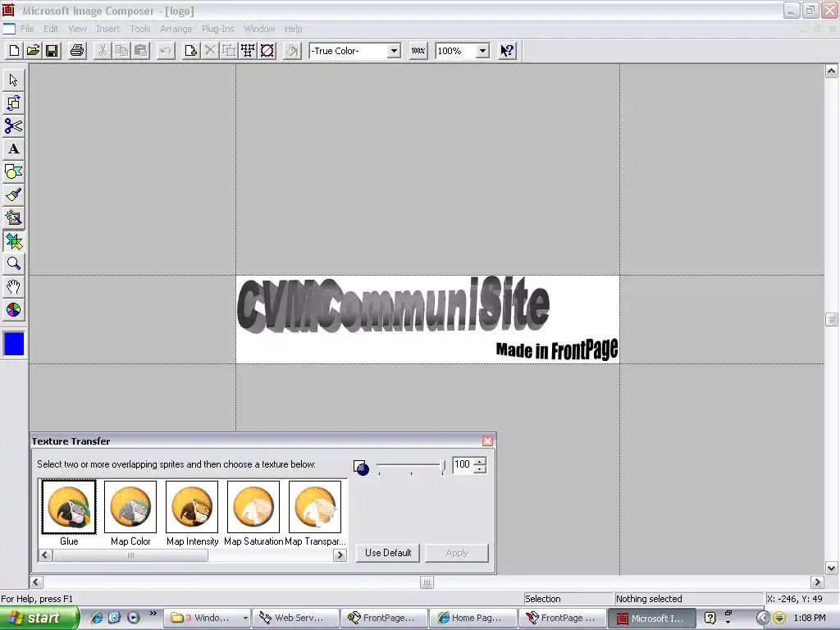Click the Select All toolbar icon

click(x=248, y=51)
